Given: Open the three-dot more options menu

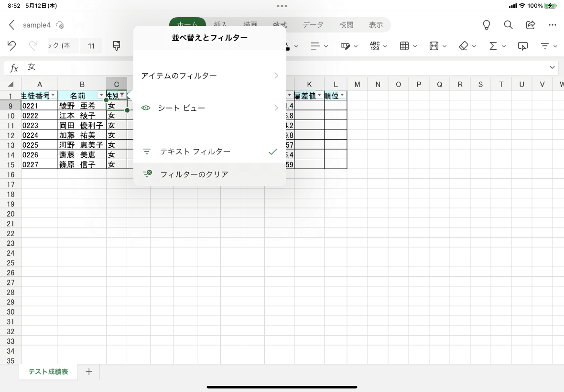Looking at the screenshot, I should (553, 25).
